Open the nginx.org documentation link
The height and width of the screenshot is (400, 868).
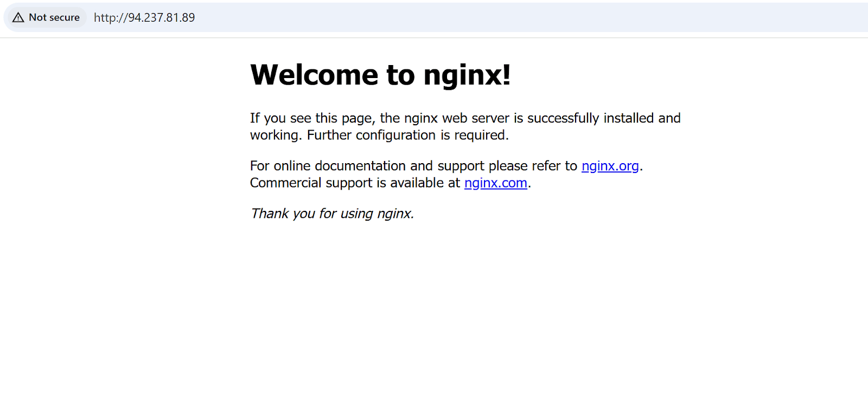tap(610, 166)
